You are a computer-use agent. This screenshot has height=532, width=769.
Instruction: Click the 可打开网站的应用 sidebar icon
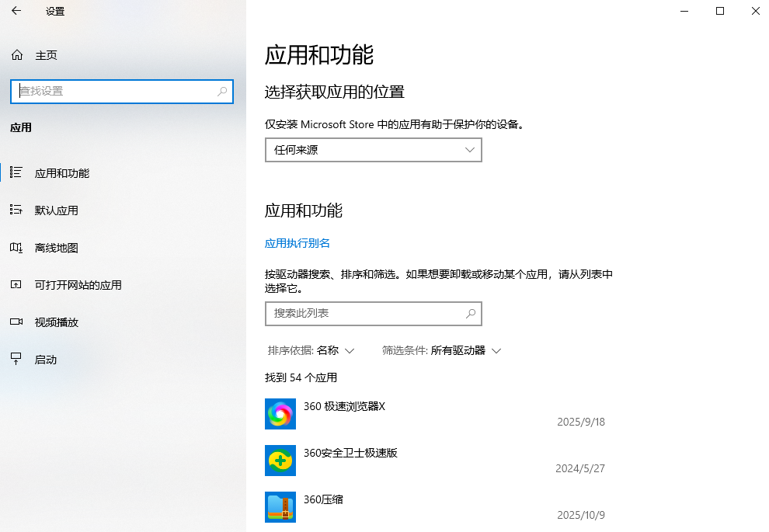(16, 284)
